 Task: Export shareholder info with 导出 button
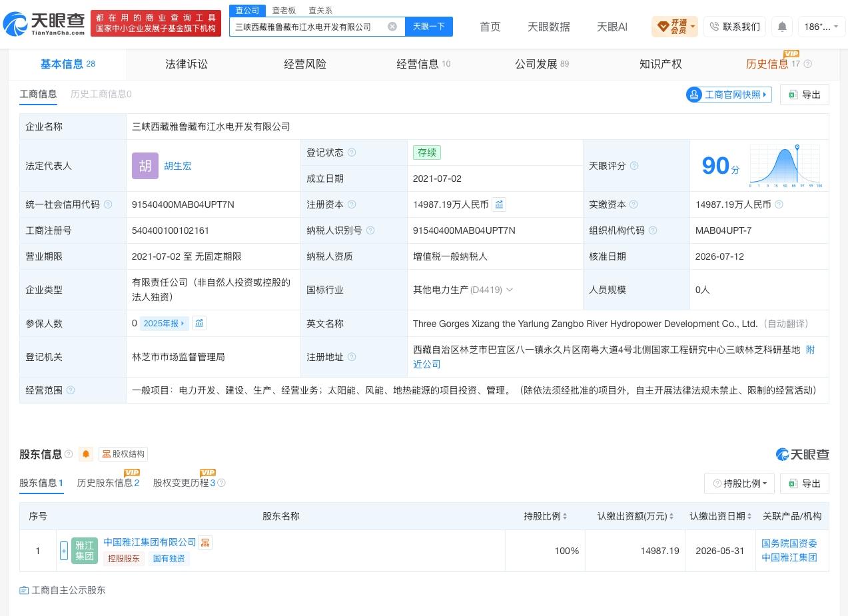click(805, 483)
